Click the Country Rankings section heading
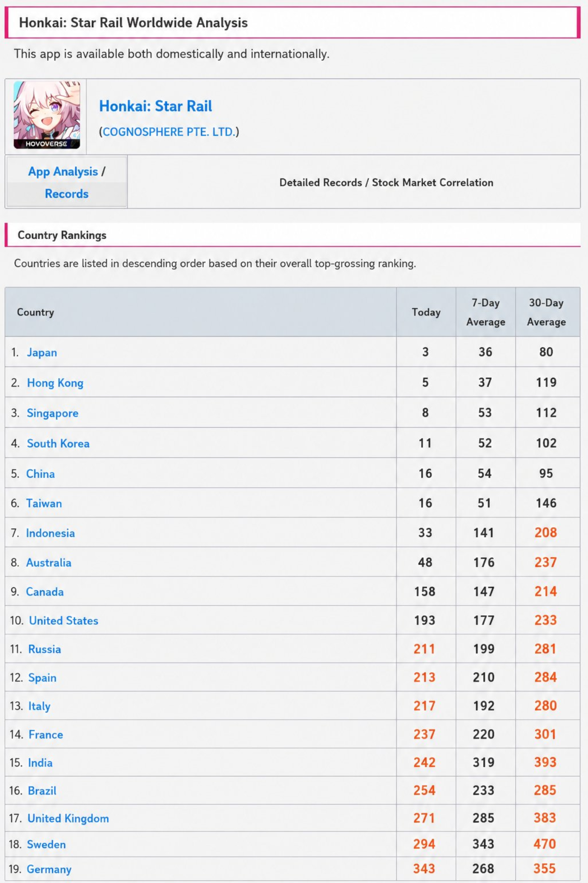Screen dimensions: 588x883 click(x=62, y=235)
